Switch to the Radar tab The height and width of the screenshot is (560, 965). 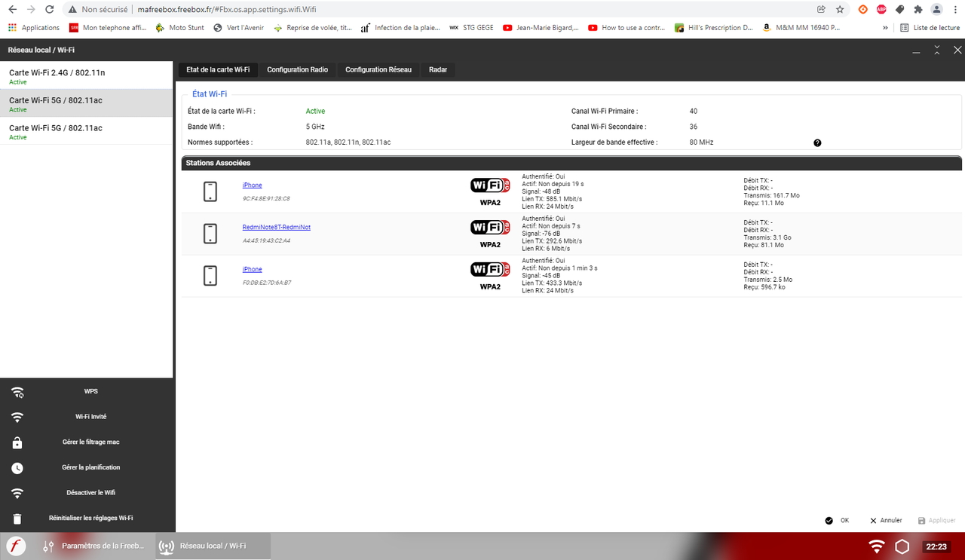438,69
